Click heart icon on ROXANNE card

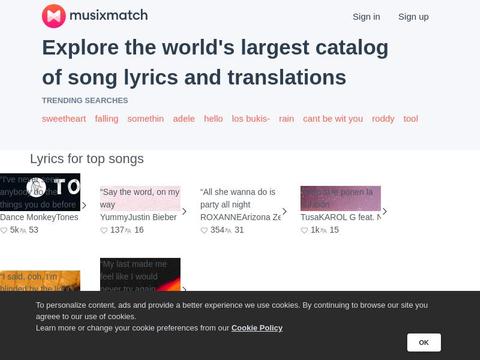(x=204, y=230)
